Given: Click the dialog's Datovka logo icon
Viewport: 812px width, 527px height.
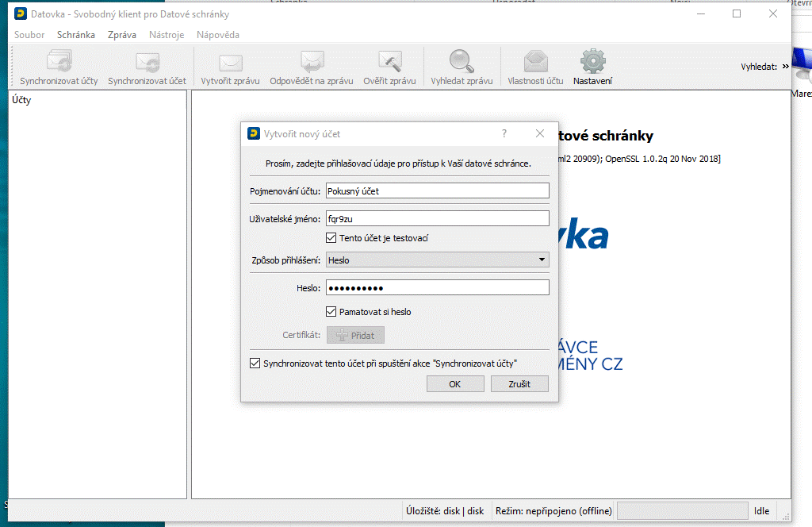Looking at the screenshot, I should pos(253,133).
